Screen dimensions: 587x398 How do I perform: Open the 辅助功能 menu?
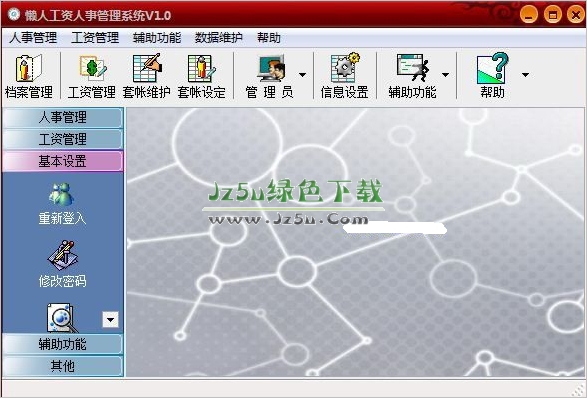157,38
